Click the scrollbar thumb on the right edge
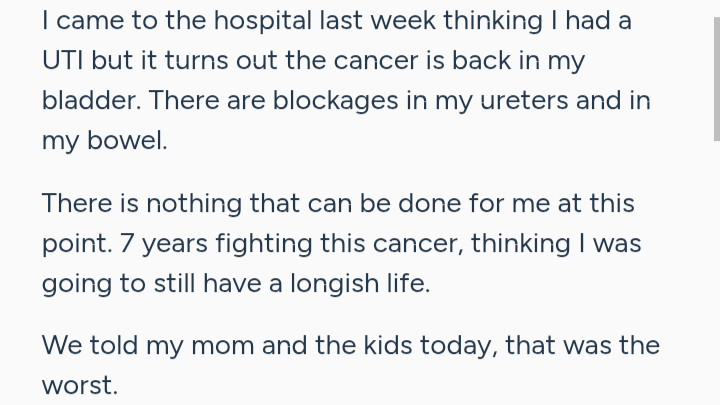The width and height of the screenshot is (720, 405). coord(716,70)
